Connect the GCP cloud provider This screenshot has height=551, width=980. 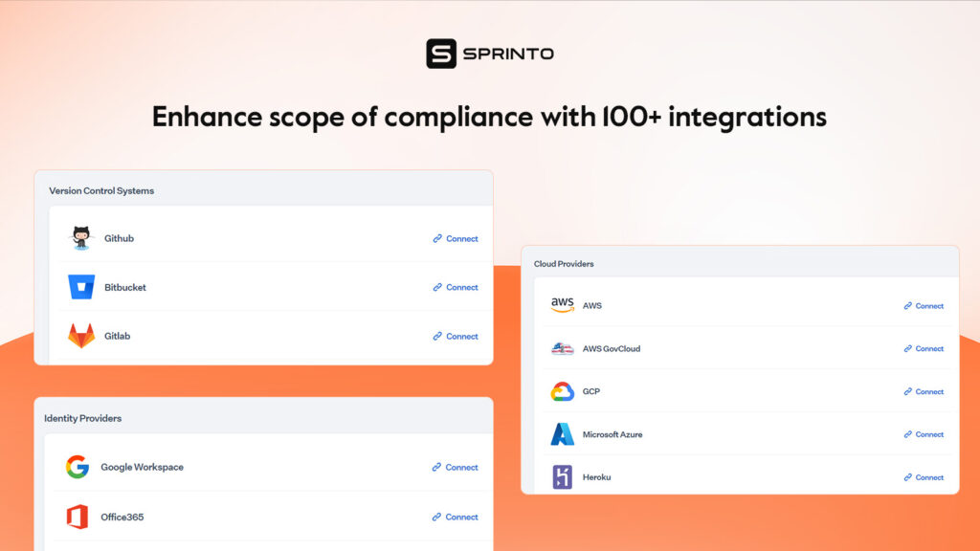[924, 391]
